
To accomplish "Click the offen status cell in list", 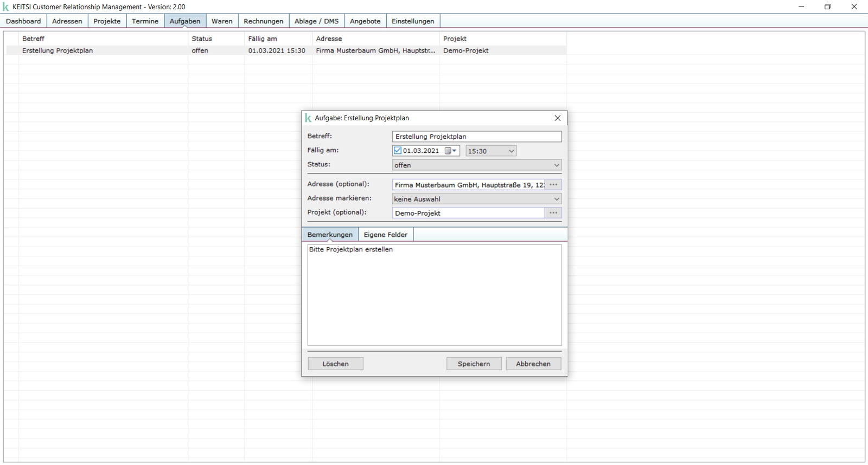I will tap(200, 50).
